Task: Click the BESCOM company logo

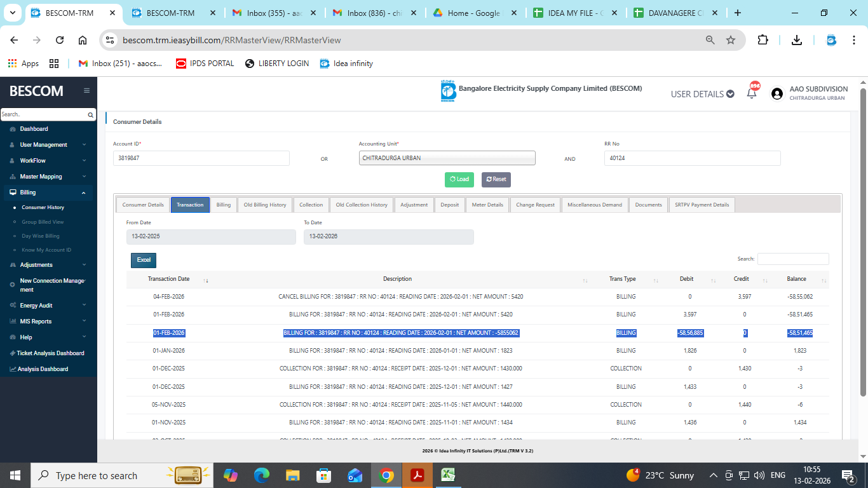Action: pos(448,91)
